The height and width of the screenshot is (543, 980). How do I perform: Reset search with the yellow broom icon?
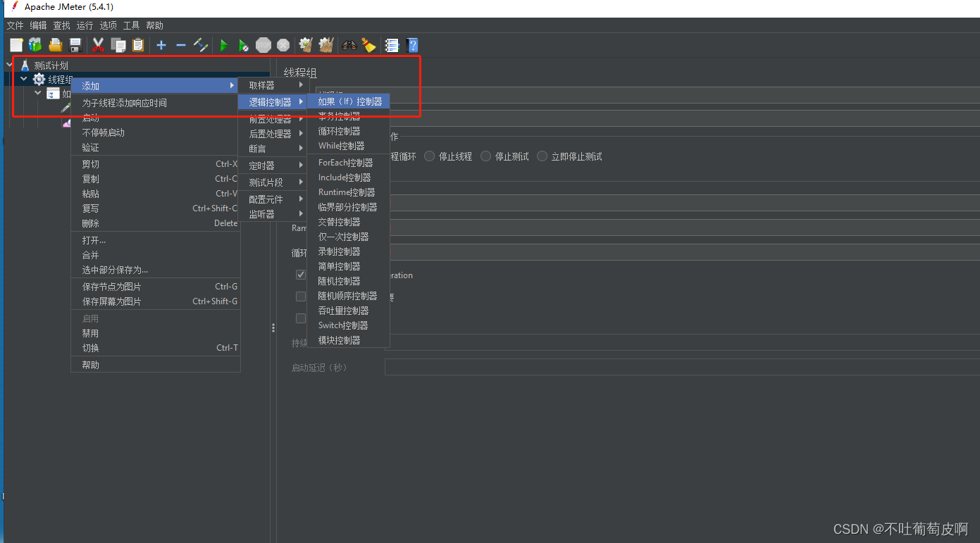(368, 45)
